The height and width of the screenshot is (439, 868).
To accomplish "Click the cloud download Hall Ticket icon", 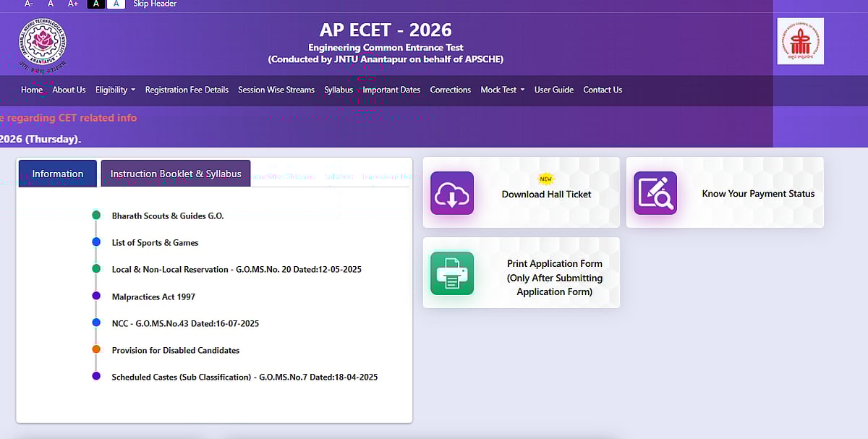I will pyautogui.click(x=452, y=193).
